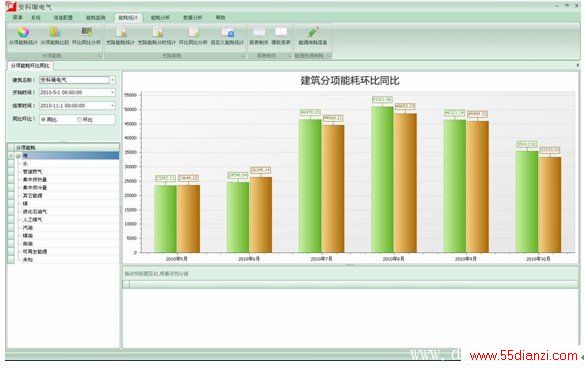Select the 环比 radio button
584x368 pixels.
pyautogui.click(x=79, y=120)
